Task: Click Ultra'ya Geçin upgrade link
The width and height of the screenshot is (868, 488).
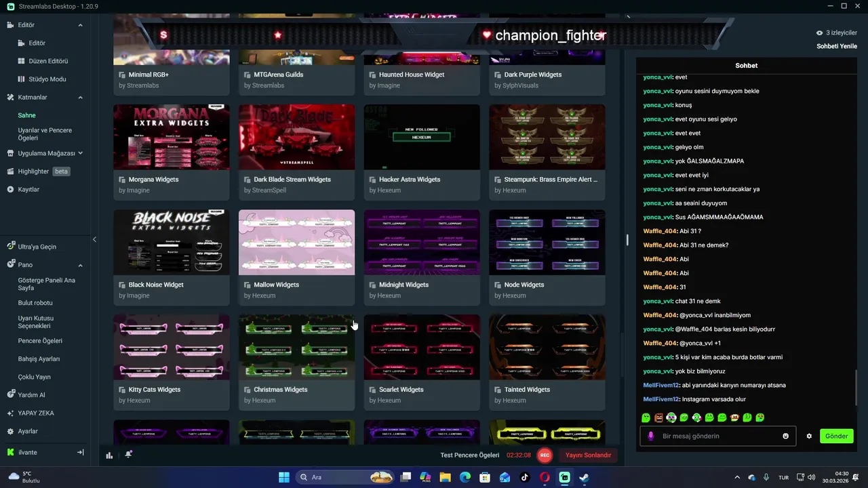Action: pyautogui.click(x=37, y=247)
